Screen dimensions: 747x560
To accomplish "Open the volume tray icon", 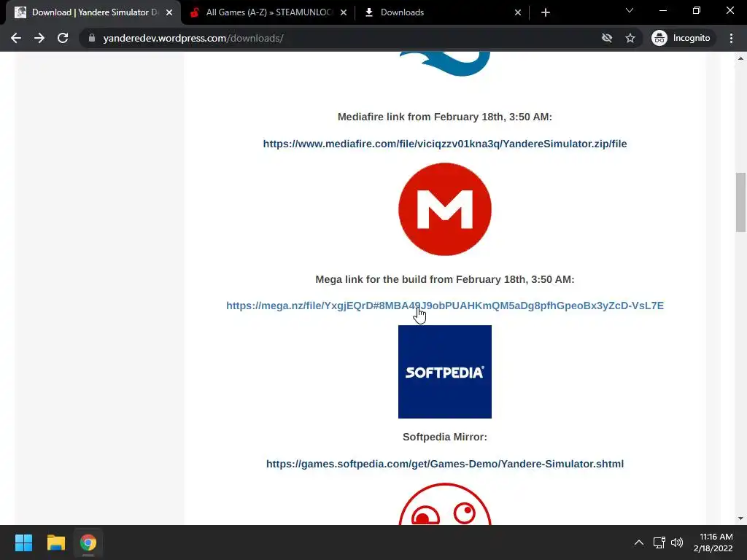I will point(676,542).
